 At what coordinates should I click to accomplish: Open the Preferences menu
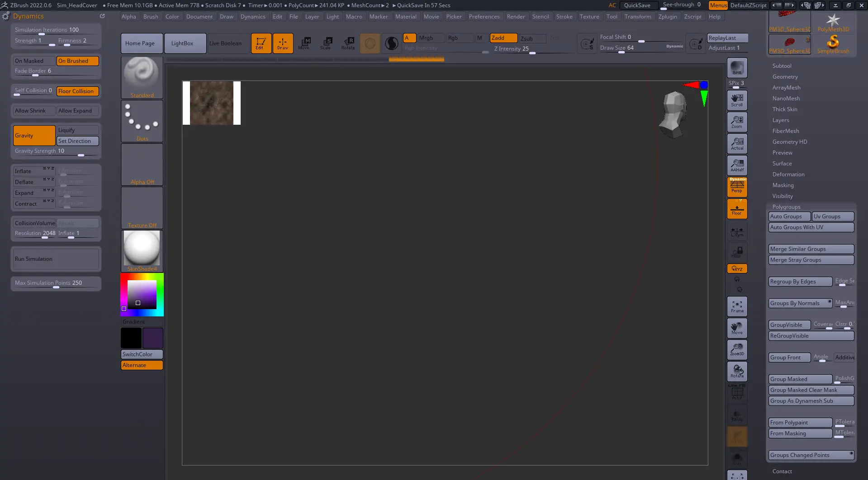(484, 17)
